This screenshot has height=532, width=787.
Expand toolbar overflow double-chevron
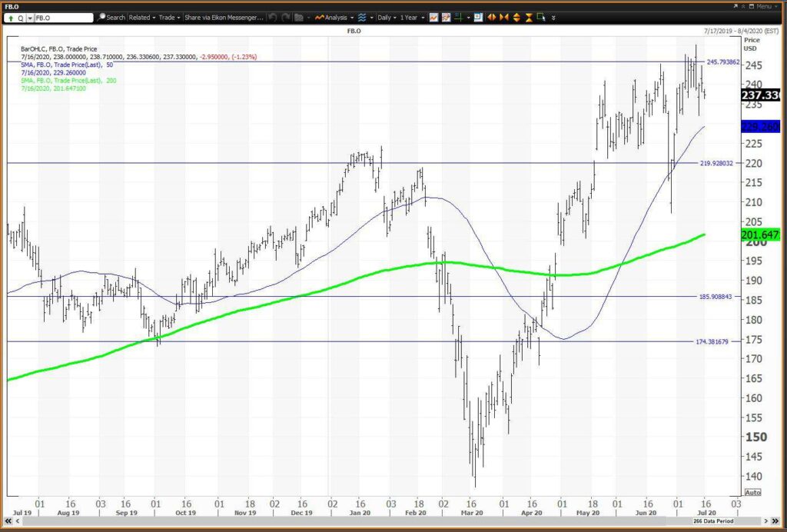coord(553,18)
